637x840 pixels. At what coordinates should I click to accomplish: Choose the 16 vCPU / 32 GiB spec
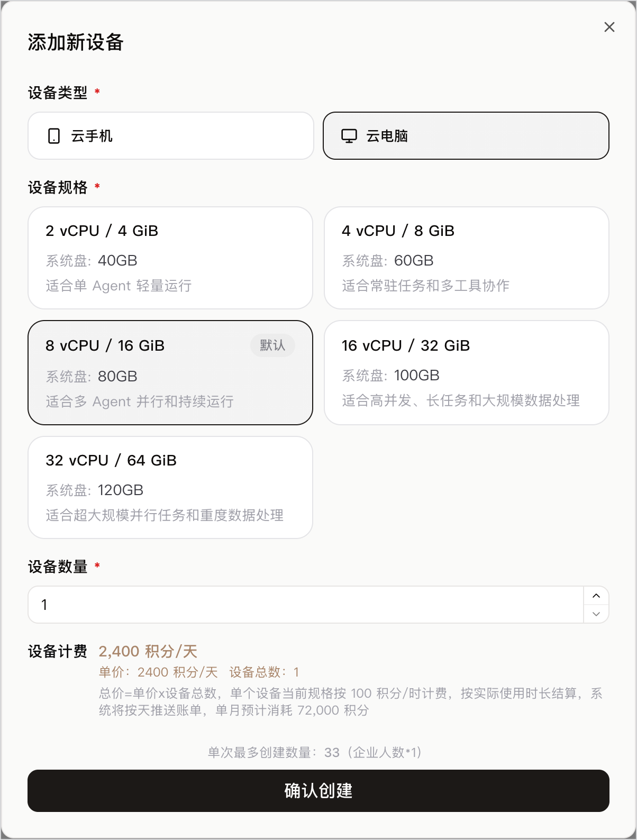pyautogui.click(x=467, y=372)
